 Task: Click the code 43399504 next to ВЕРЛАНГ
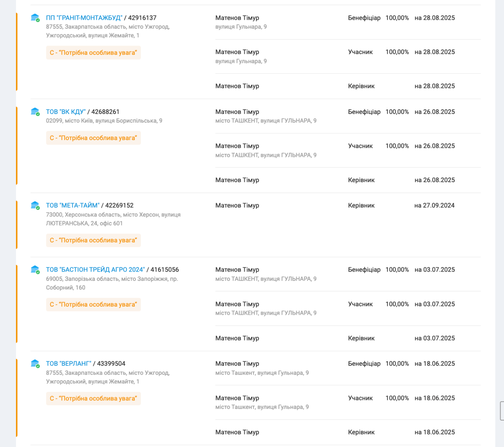coord(111,364)
